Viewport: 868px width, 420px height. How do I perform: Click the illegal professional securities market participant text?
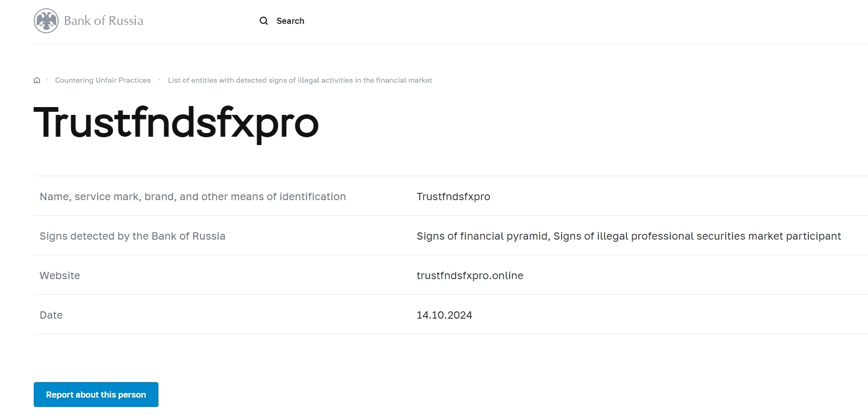click(x=697, y=236)
